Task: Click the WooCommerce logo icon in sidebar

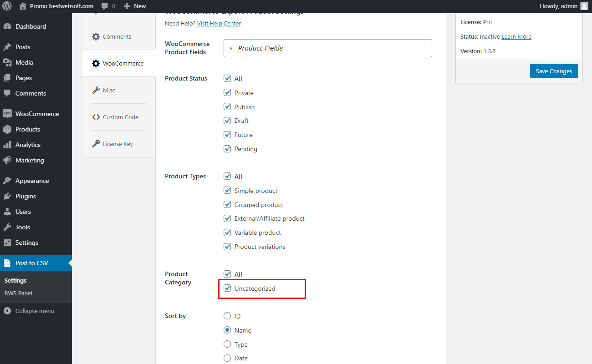Action: coord(7,114)
